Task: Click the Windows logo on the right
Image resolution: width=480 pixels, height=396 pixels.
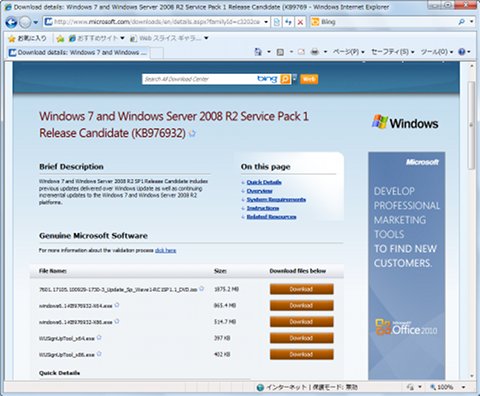Action: [405, 123]
